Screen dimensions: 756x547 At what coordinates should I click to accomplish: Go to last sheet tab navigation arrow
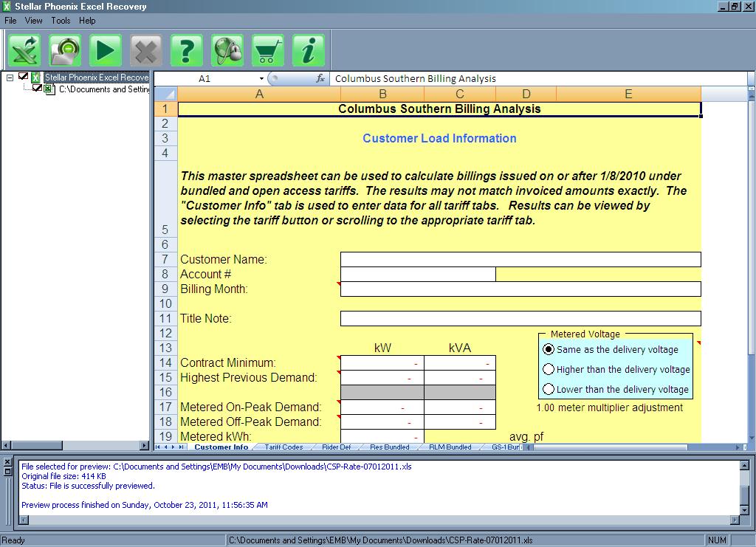[x=182, y=447]
